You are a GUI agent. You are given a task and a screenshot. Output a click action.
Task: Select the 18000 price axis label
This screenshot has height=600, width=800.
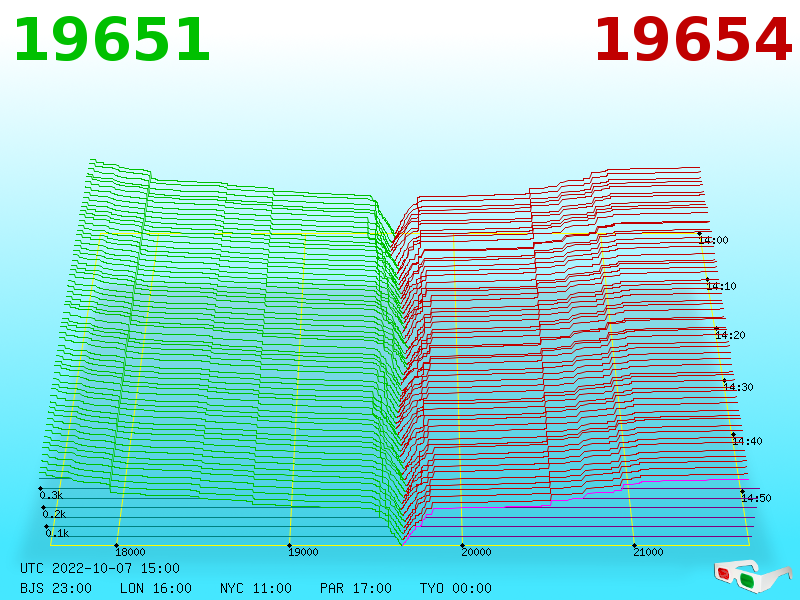coord(130,552)
